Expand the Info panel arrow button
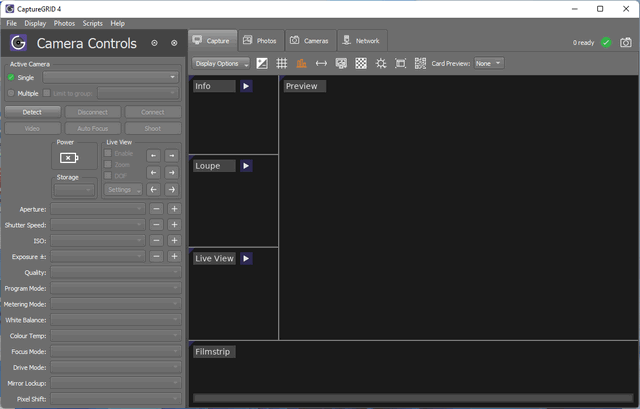Viewport: 640px width, 409px height. tap(246, 86)
